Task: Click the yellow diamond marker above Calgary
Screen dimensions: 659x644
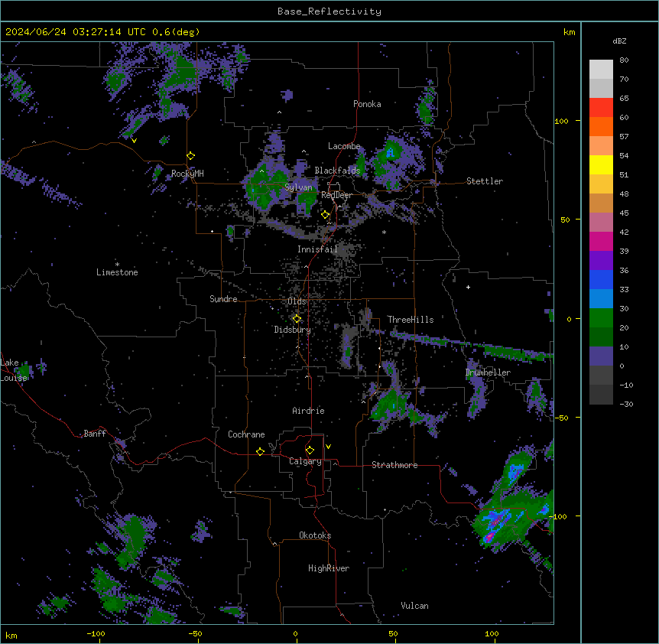Action: click(310, 450)
